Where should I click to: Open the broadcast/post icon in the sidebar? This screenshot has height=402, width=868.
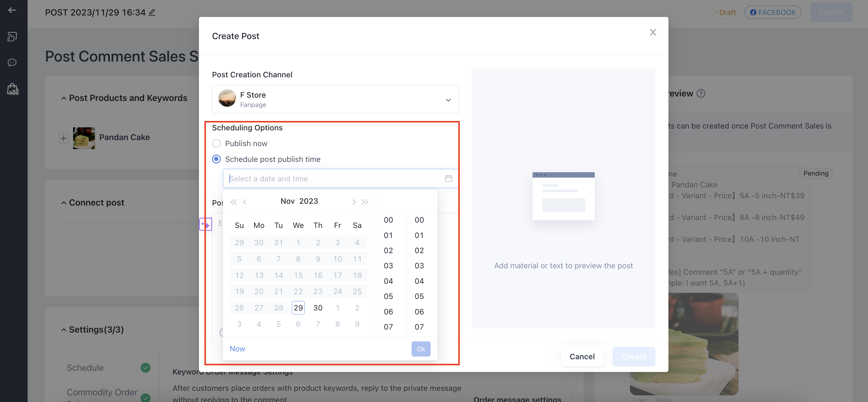pyautogui.click(x=12, y=36)
